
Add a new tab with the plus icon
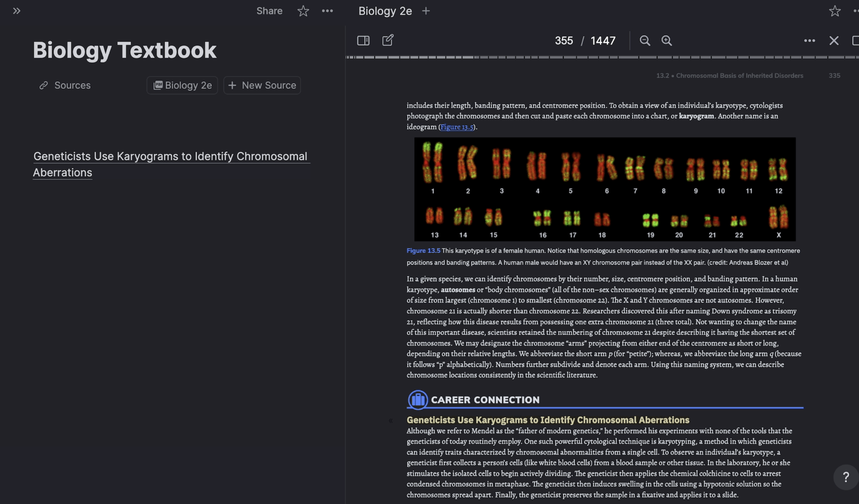coord(425,11)
